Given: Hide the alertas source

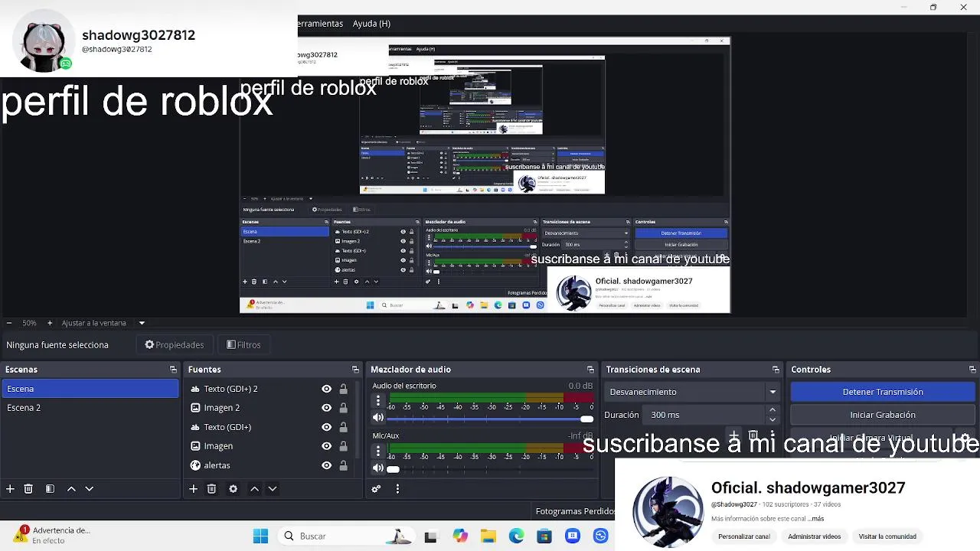Looking at the screenshot, I should tap(327, 465).
